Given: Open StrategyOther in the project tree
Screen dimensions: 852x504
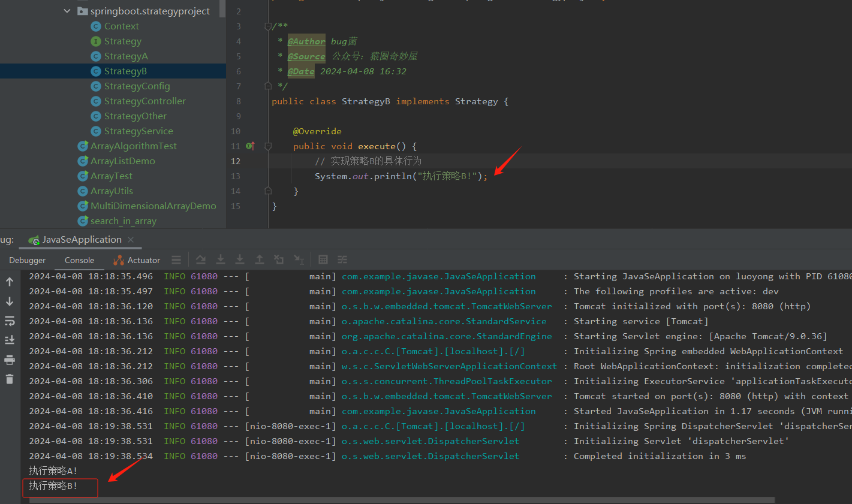Looking at the screenshot, I should click(x=136, y=116).
